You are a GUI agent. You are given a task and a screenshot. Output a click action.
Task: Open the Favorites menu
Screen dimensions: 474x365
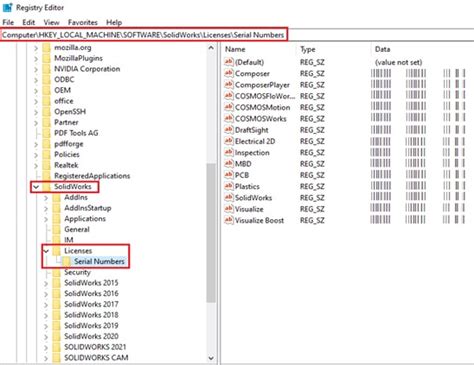tap(83, 22)
